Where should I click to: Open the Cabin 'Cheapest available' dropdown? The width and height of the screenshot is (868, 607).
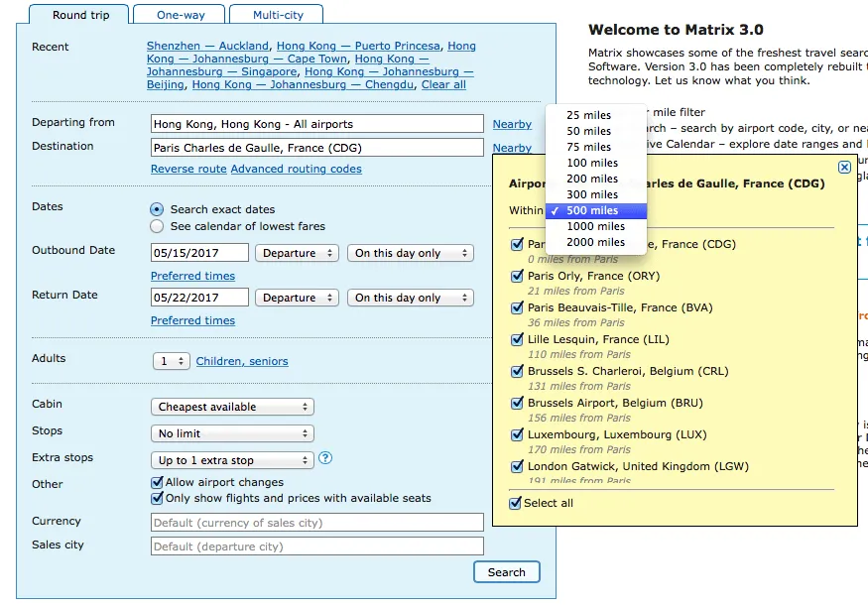click(232, 407)
